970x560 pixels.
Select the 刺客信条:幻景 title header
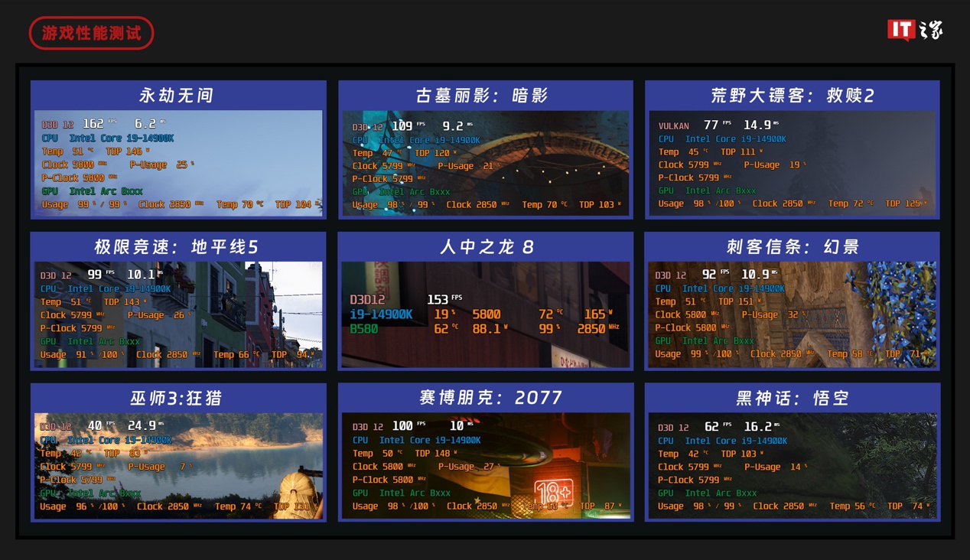[x=793, y=247]
